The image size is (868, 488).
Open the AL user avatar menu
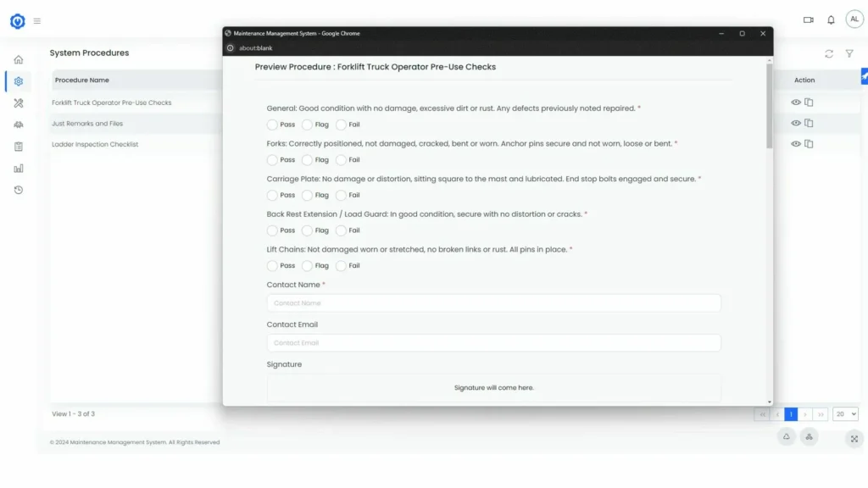tap(854, 20)
